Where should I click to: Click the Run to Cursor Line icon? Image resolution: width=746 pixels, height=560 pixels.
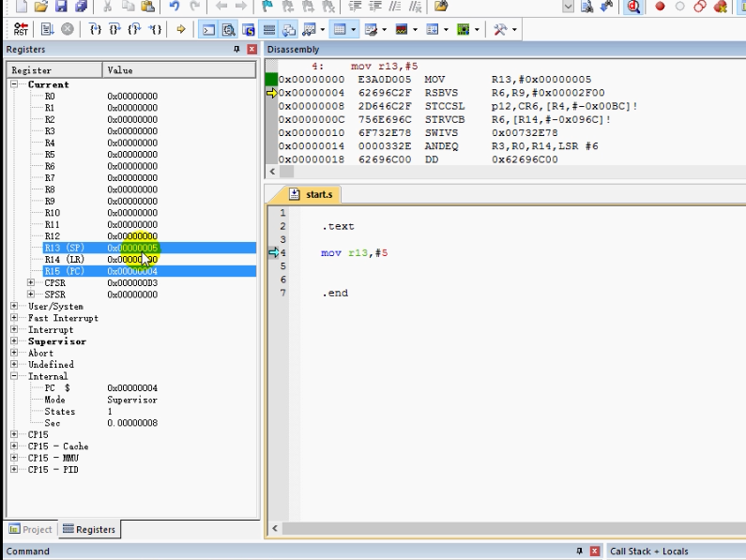click(157, 29)
